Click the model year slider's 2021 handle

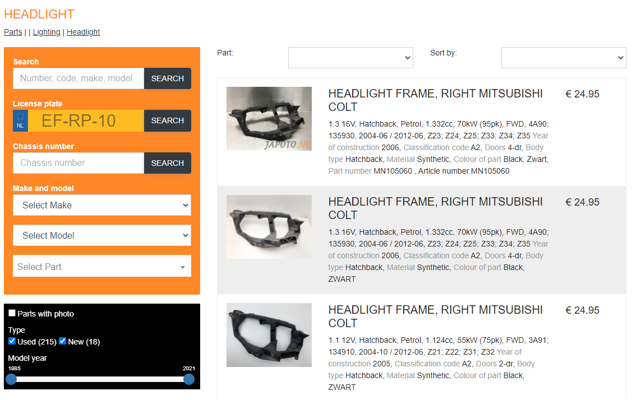pyautogui.click(x=189, y=379)
